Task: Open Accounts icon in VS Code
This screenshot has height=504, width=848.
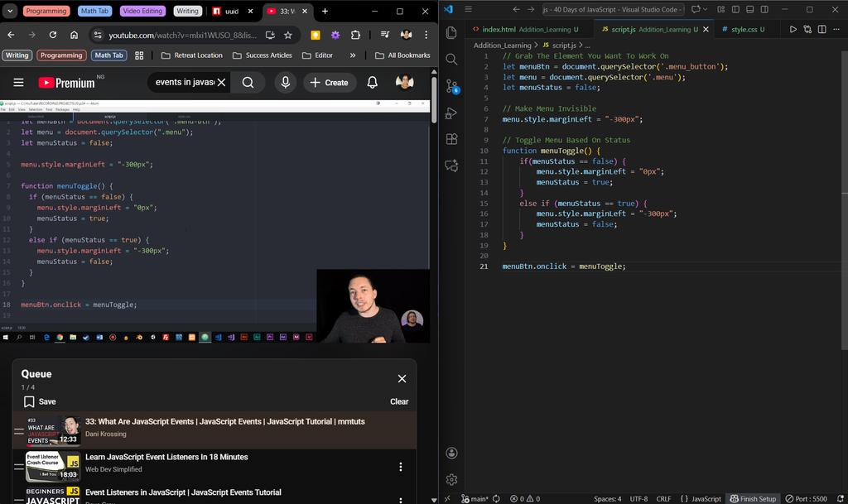Action: 451,454
